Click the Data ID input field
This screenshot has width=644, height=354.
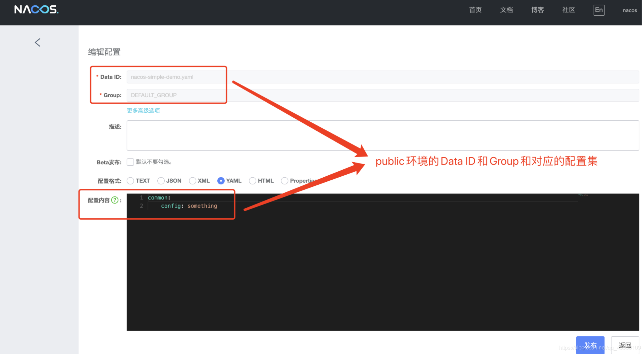click(383, 77)
